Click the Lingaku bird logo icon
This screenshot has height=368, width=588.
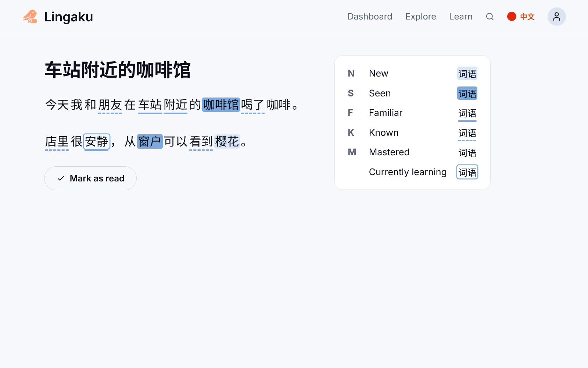click(x=30, y=17)
